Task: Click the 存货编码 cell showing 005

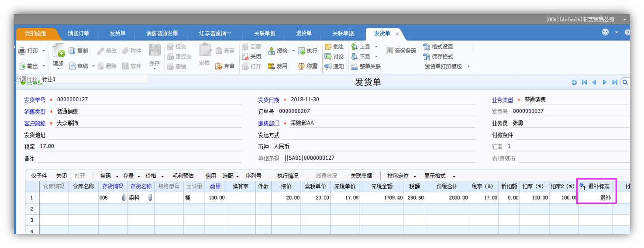Action: pyautogui.click(x=113, y=198)
